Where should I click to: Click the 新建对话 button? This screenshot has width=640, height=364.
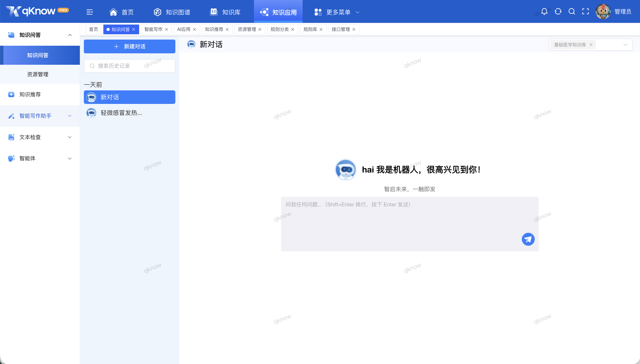(130, 46)
